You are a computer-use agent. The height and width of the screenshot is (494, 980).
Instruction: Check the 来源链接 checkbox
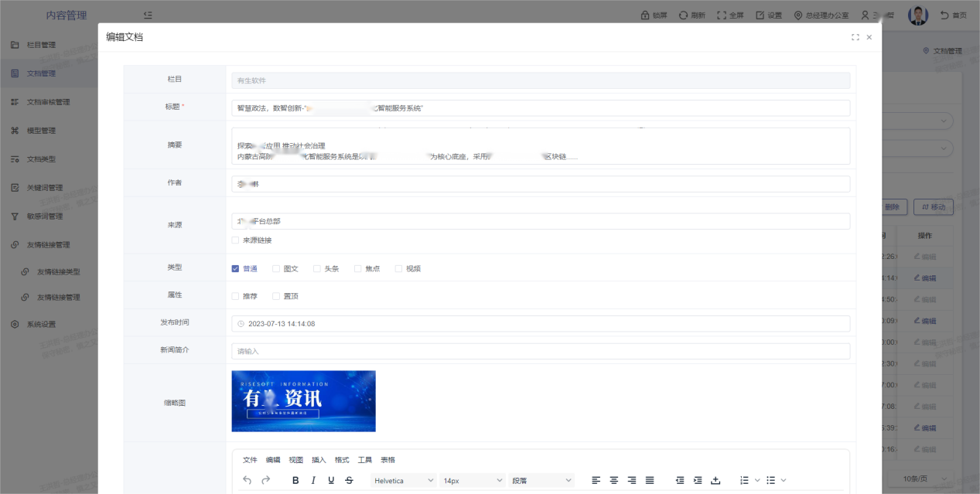coord(235,240)
